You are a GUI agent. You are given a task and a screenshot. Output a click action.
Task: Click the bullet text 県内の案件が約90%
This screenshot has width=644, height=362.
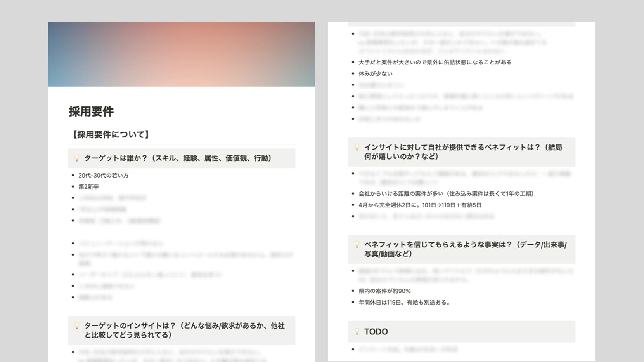tap(384, 291)
